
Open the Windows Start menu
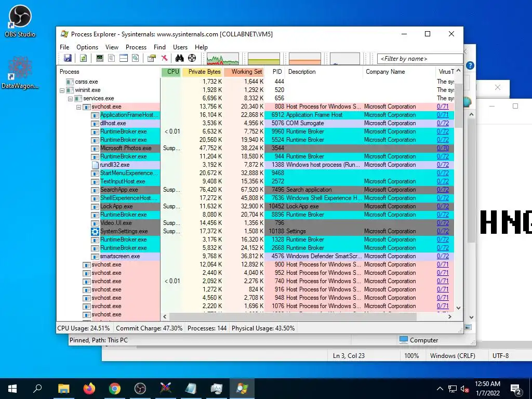12,389
